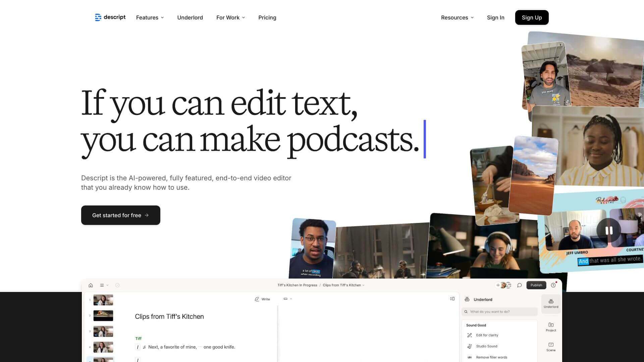Viewport: 644px width, 362px height.
Task: Click Get started for free button
Action: (x=120, y=215)
